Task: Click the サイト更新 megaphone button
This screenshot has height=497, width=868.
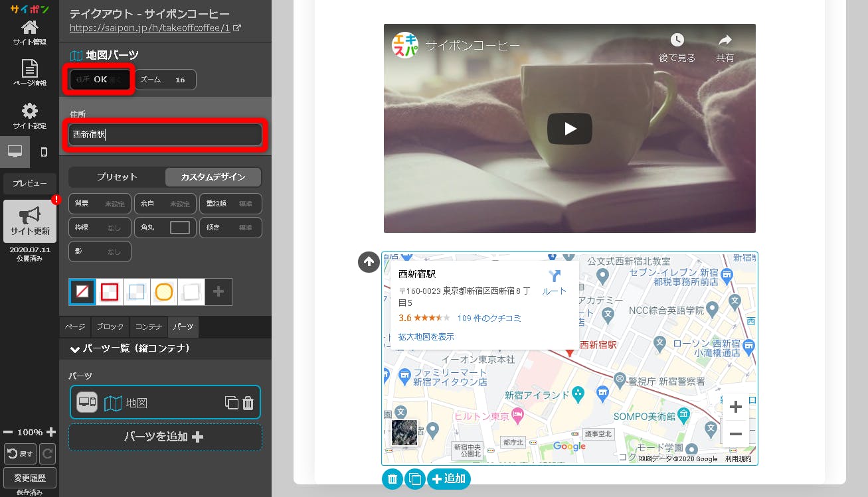Action: pos(29,221)
